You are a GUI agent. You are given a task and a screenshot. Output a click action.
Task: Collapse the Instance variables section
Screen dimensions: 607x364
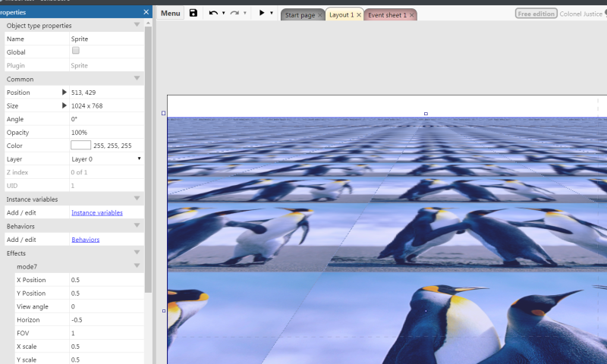click(x=137, y=199)
